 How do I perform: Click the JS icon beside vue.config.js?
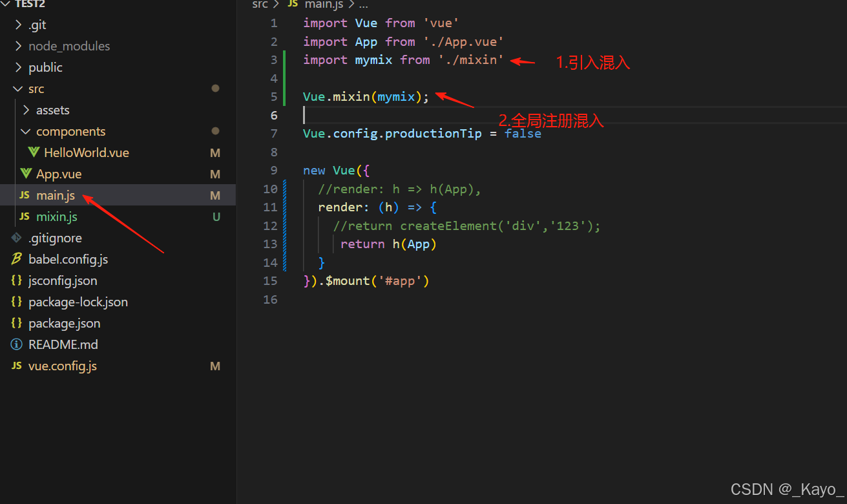click(x=16, y=365)
